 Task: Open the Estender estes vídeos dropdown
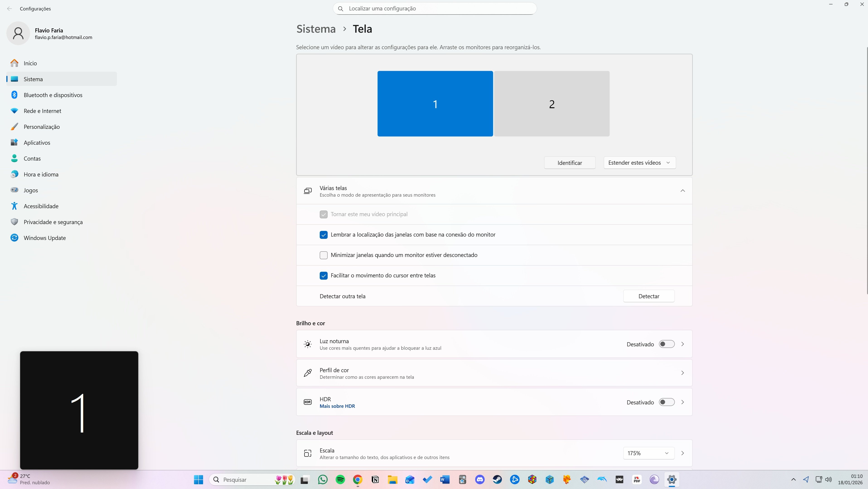pos(639,163)
